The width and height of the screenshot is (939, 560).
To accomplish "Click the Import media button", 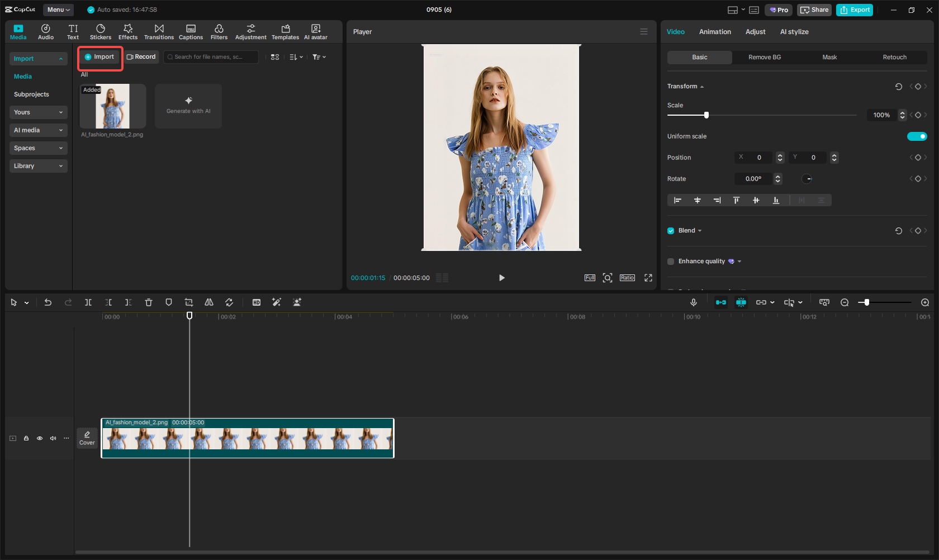I will tap(100, 57).
